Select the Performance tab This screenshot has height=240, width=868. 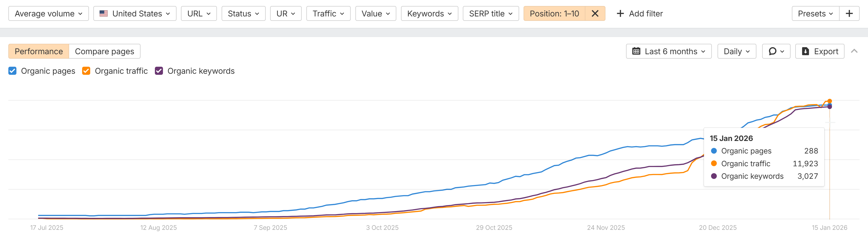tap(39, 52)
